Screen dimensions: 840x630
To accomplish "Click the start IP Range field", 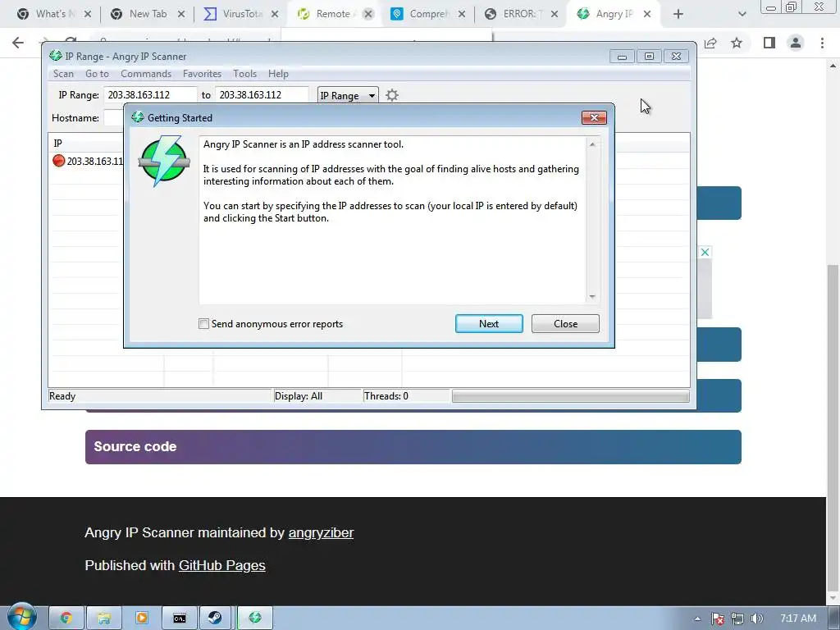I will point(150,95).
